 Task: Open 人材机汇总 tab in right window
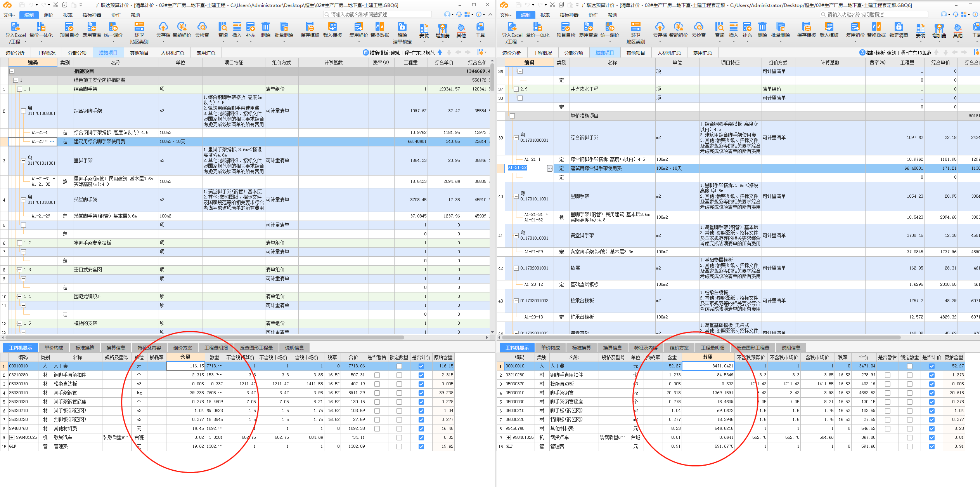669,53
